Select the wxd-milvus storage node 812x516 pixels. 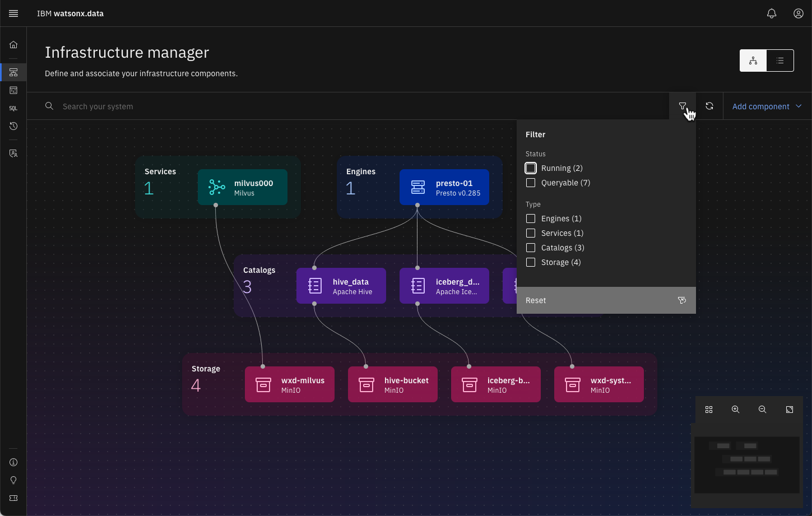(x=290, y=384)
